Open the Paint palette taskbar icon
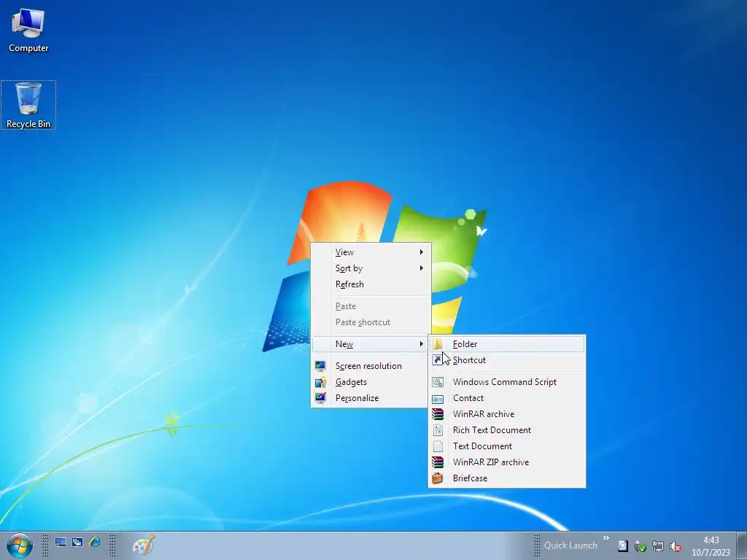This screenshot has height=560, width=747. pyautogui.click(x=144, y=545)
